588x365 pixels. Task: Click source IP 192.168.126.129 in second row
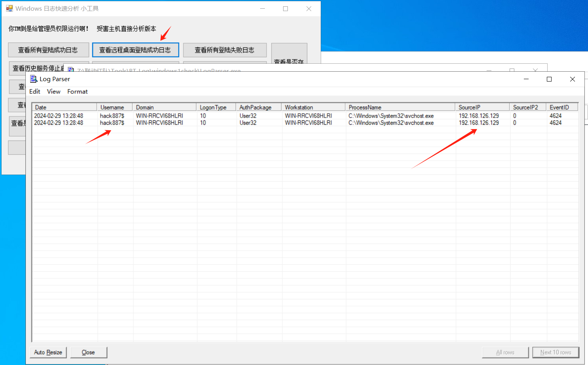tap(479, 123)
